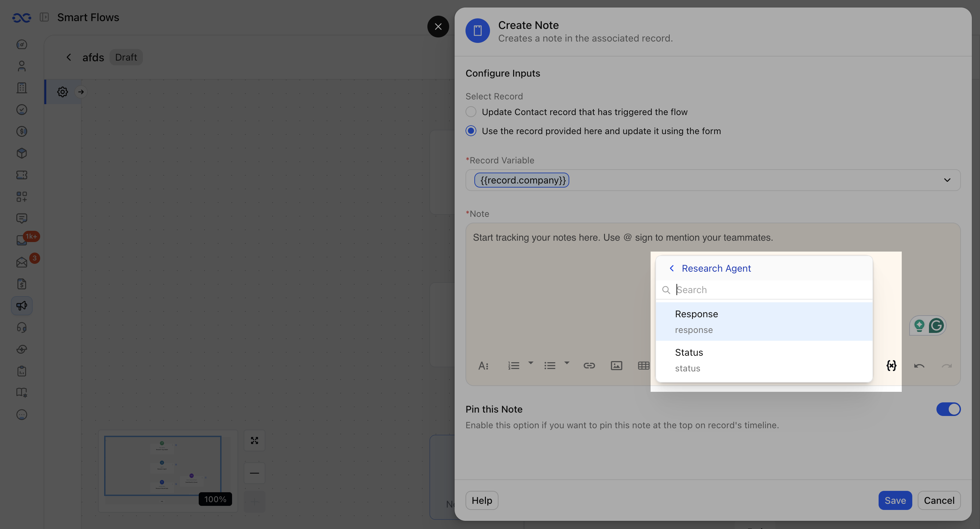This screenshot has width=980, height=529.
Task: Open the bulleted list style dropdown arrow
Action: [567, 363]
